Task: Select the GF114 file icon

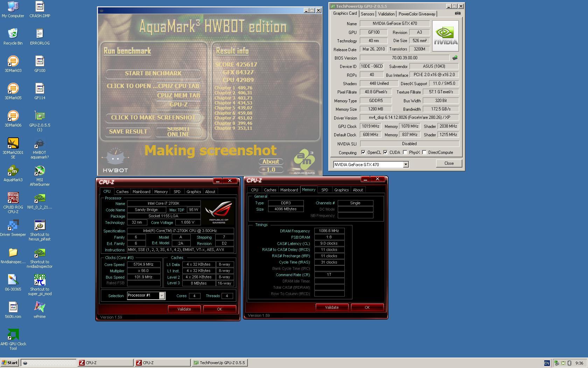Action: coord(40,91)
